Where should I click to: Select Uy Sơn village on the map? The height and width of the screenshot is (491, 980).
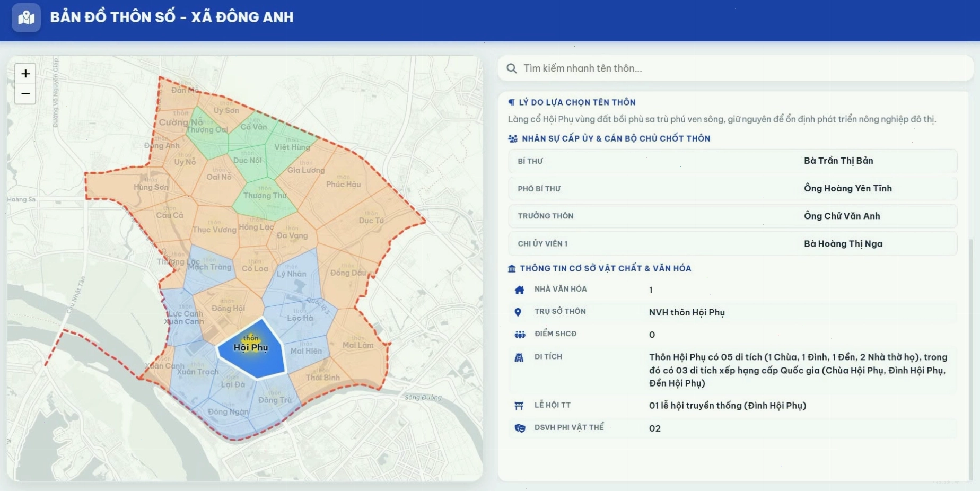pos(226,111)
